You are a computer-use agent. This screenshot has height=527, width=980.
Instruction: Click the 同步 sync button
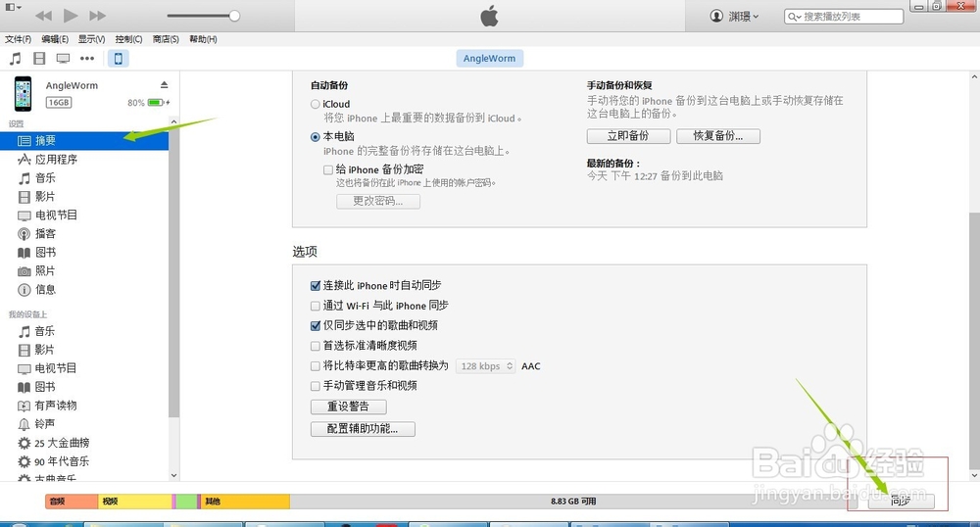click(x=901, y=501)
